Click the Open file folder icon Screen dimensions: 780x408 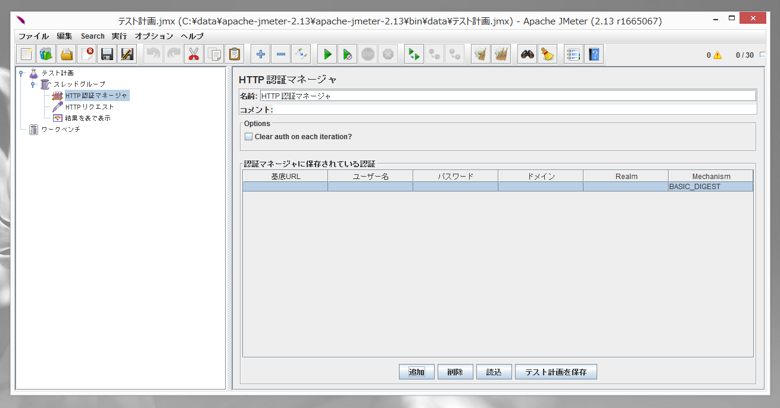pyautogui.click(x=67, y=54)
